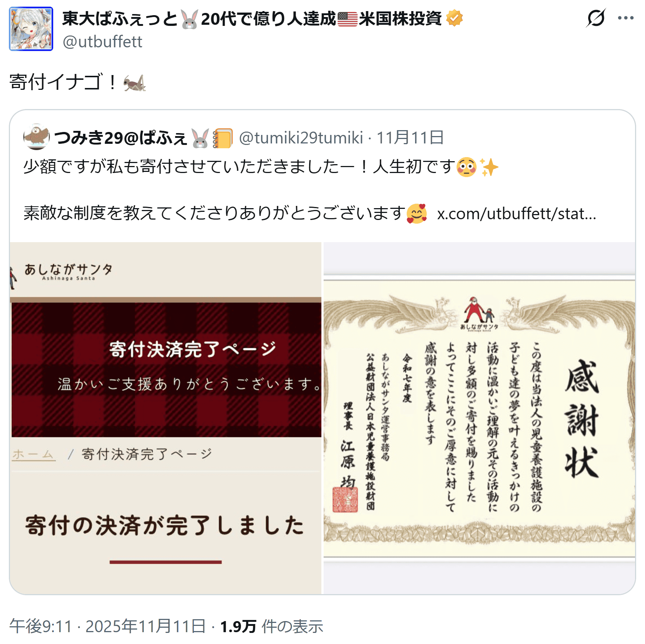Click the @utbuffett profile avatar

pyautogui.click(x=31, y=29)
